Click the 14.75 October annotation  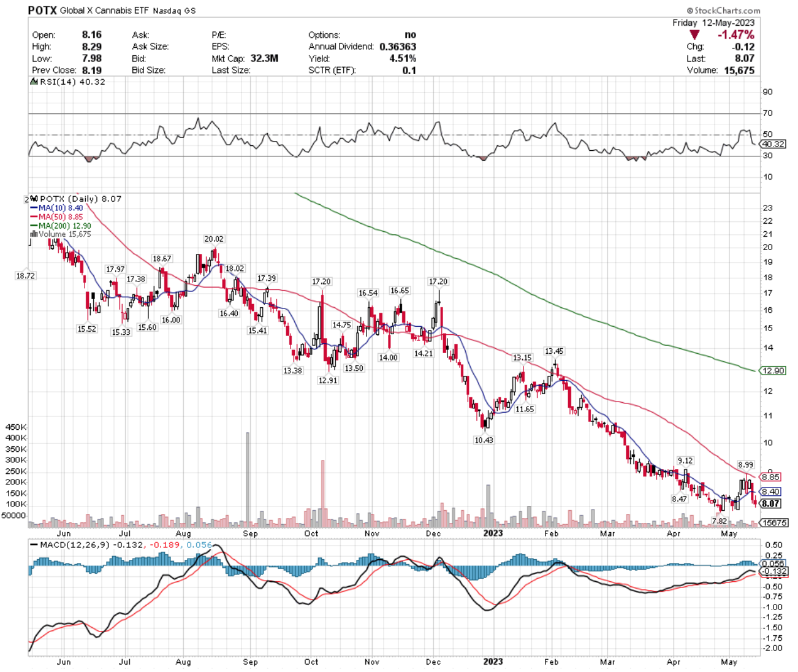(x=342, y=325)
